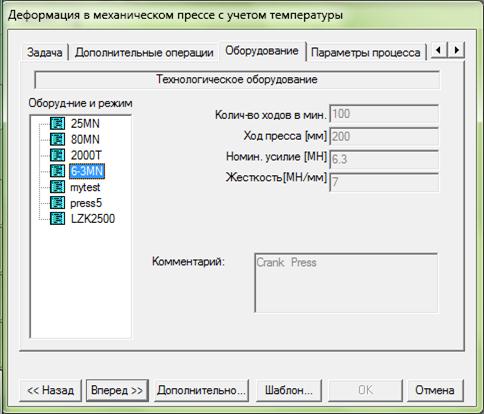Click the Жесткость [МН/мм] field
The image size is (484, 414).
tap(384, 182)
